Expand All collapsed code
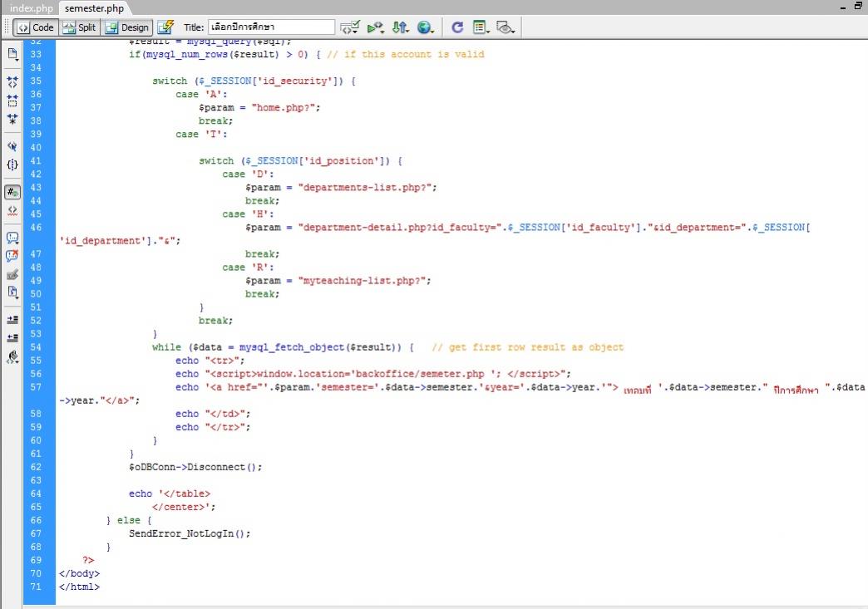 (x=12, y=118)
